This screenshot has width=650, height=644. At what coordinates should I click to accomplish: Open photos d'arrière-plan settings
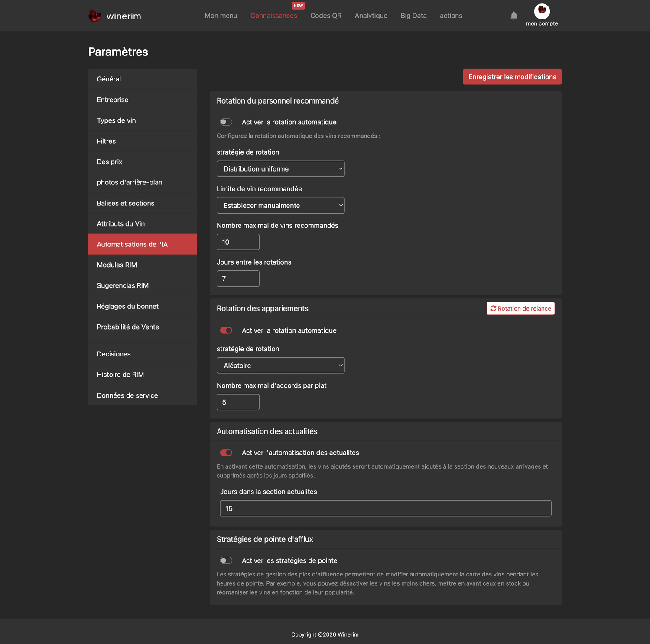click(x=143, y=182)
